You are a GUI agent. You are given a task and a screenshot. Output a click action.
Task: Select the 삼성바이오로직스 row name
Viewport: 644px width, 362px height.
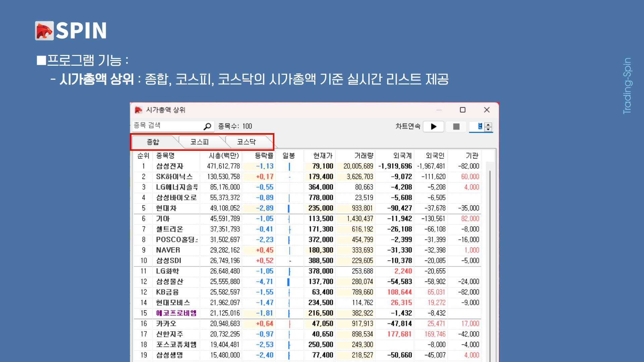click(176, 198)
